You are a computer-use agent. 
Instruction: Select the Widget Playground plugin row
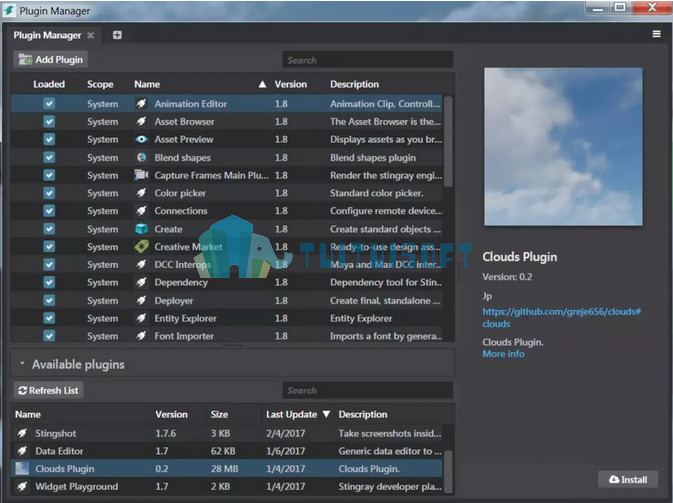pos(227,486)
